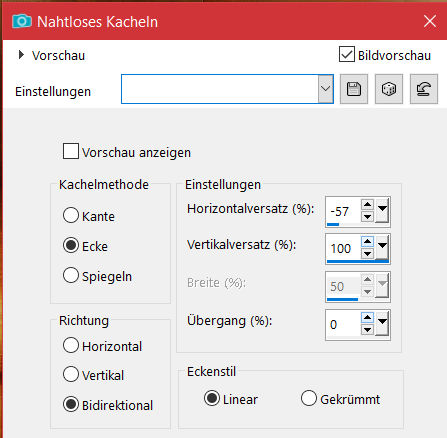Select the Gekrümmt corner style
Image resolution: width=447 pixels, height=438 pixels.
309,398
